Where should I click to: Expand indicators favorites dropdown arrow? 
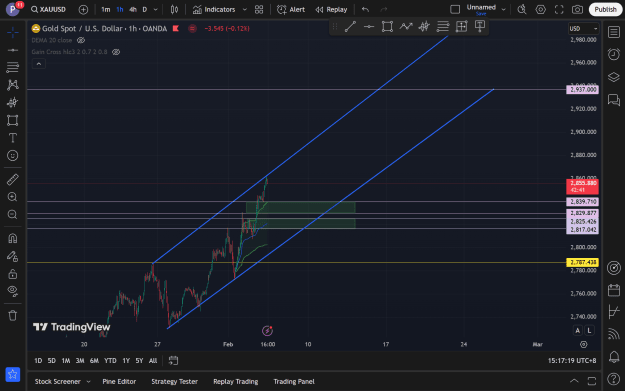pyautogui.click(x=245, y=10)
